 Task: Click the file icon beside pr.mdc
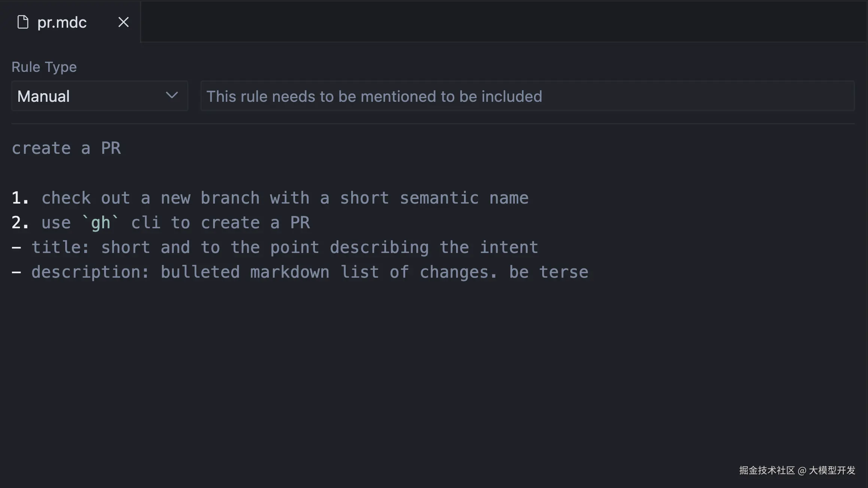point(23,22)
